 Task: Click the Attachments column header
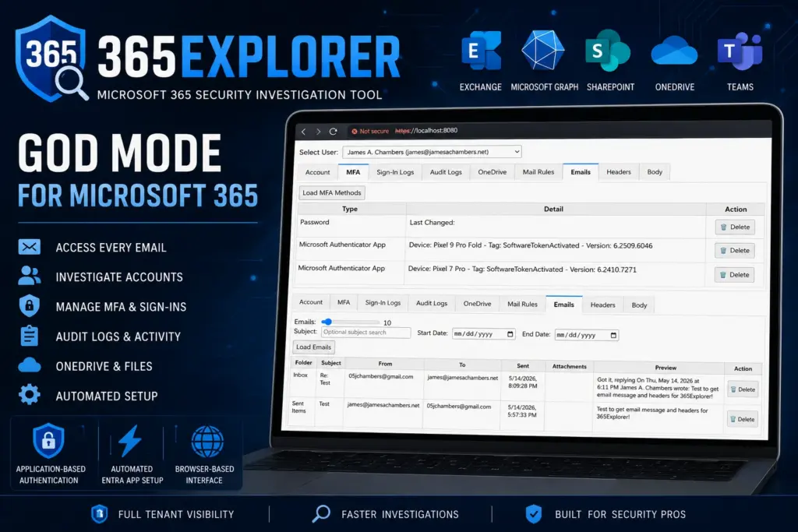coord(569,366)
